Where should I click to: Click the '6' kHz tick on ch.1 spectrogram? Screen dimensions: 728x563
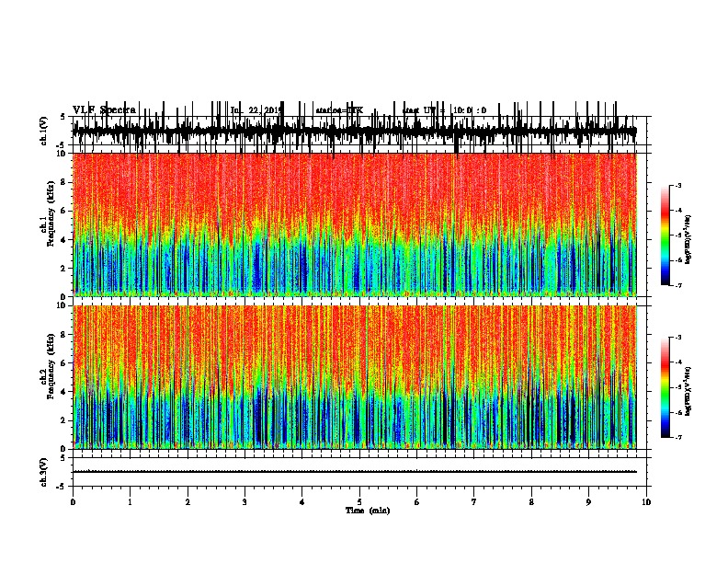pyautogui.click(x=63, y=212)
